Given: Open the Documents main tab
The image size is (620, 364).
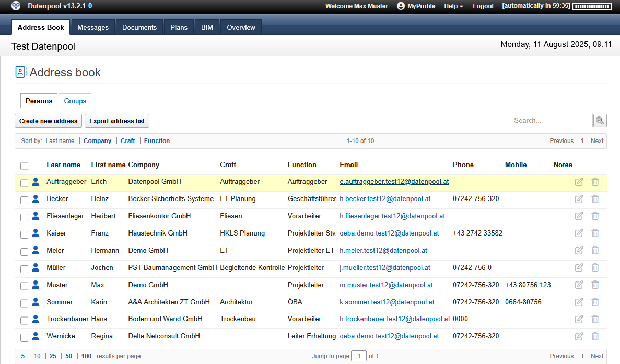Looking at the screenshot, I should [139, 27].
